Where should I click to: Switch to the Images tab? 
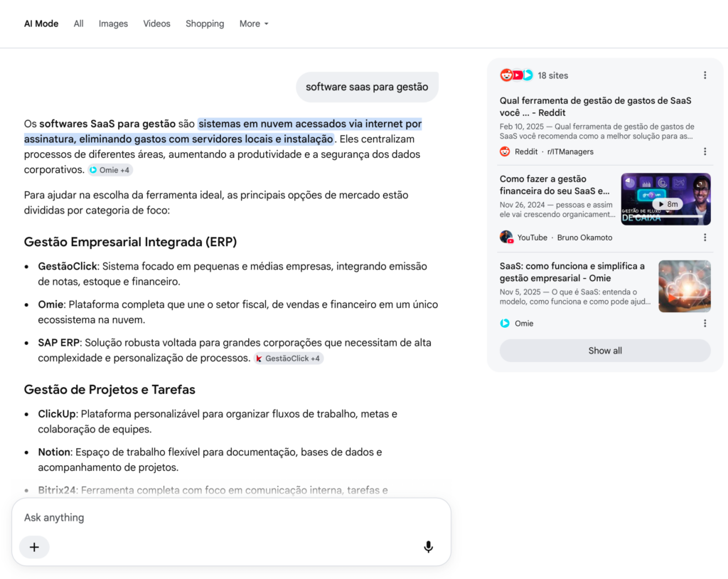(113, 23)
